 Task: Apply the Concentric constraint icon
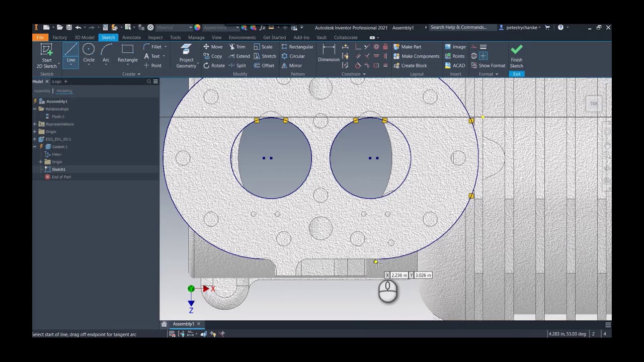click(x=376, y=47)
